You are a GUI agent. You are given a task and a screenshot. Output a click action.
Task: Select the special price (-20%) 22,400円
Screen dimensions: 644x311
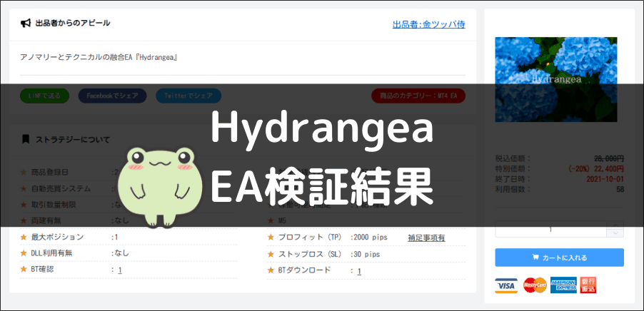(596, 169)
